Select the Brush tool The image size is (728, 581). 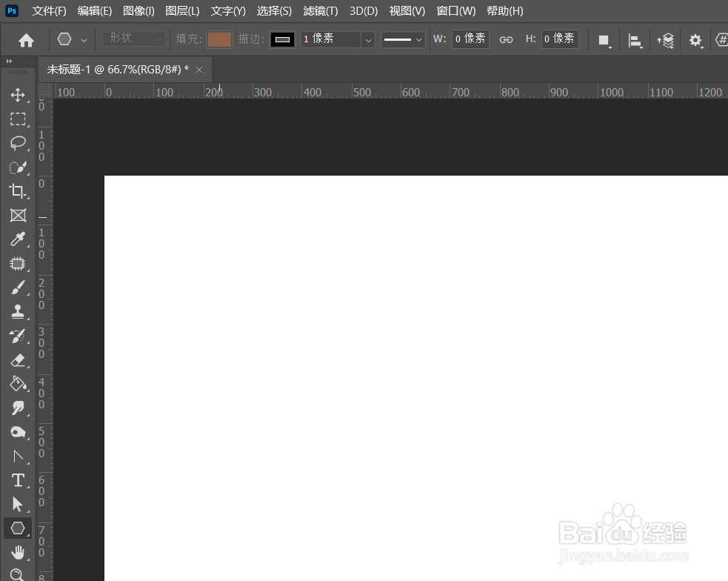tap(18, 288)
